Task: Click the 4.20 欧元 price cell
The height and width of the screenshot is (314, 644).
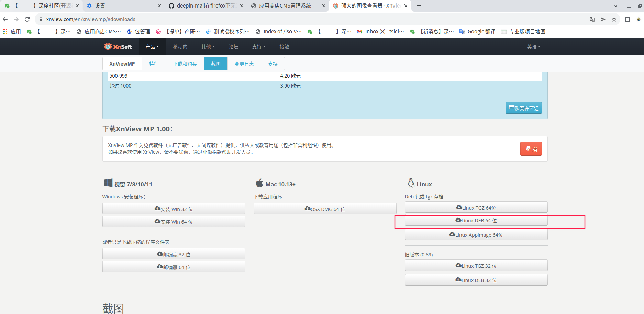Action: [x=290, y=76]
